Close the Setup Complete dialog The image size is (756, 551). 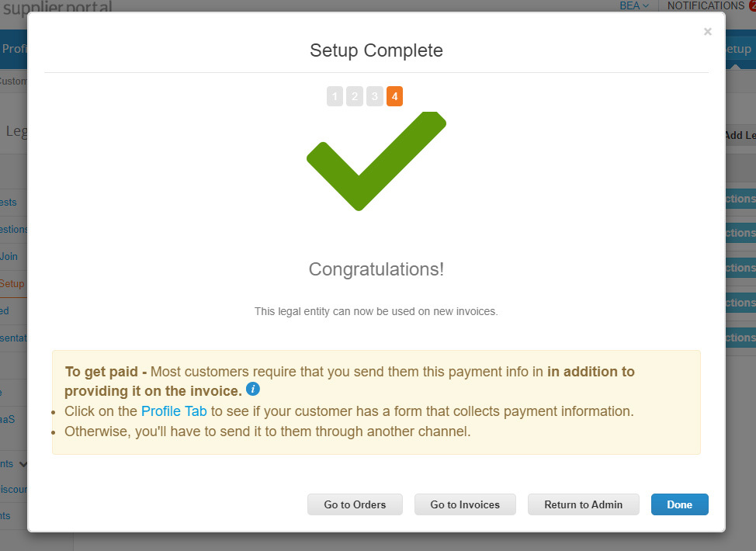tap(707, 32)
